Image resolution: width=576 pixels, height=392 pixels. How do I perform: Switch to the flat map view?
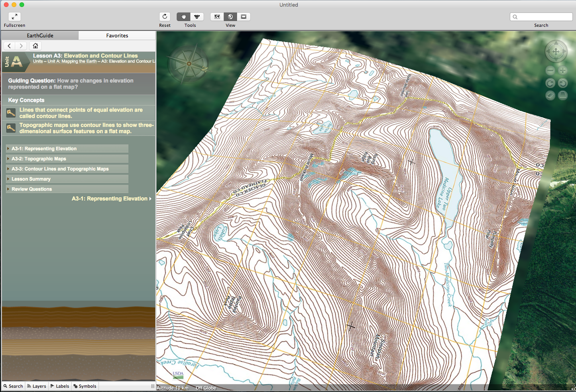tap(217, 17)
